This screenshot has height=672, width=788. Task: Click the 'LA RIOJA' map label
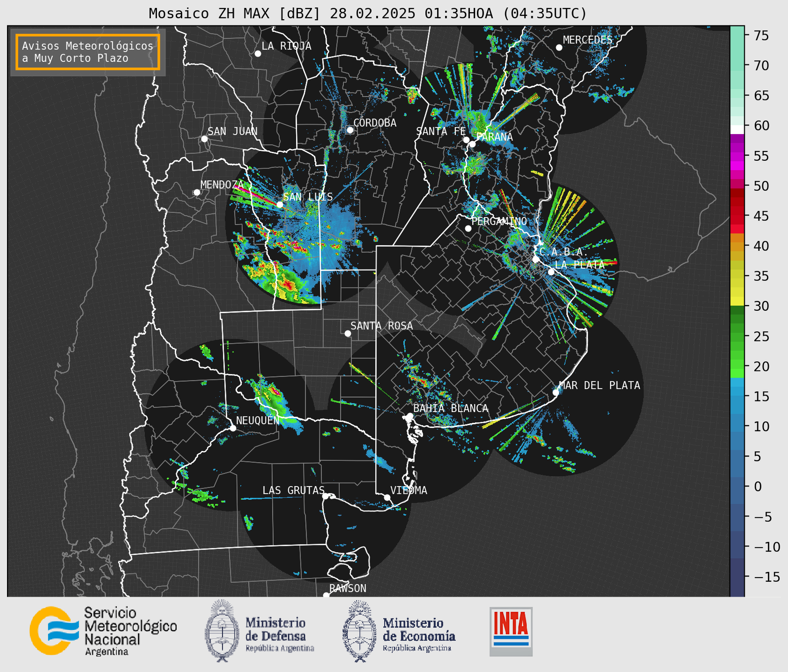point(286,46)
